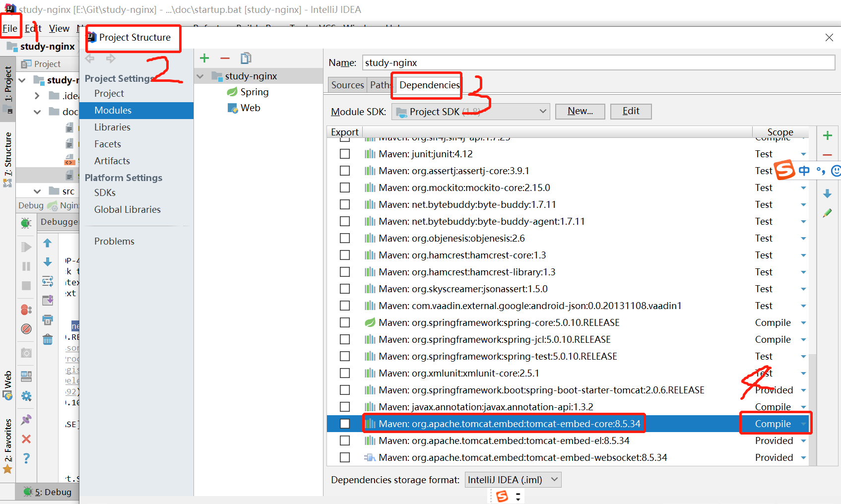Edit dependency with the green pencil icon

(x=827, y=213)
